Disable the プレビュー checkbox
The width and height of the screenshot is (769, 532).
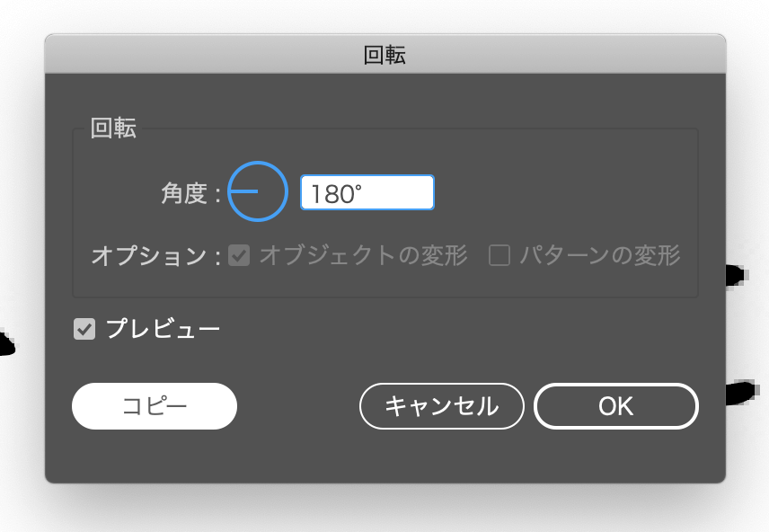(x=84, y=329)
